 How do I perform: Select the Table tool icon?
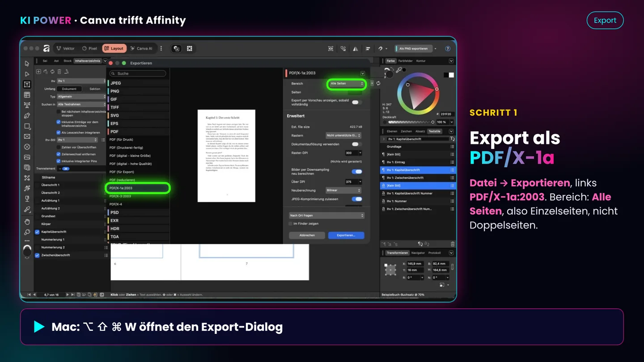coord(27,95)
